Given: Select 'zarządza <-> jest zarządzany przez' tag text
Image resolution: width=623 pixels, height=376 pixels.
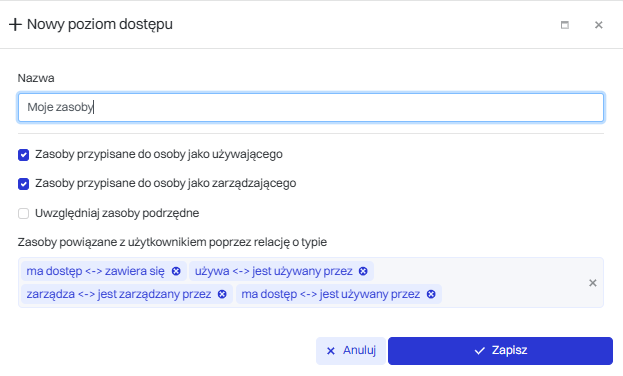Looking at the screenshot, I should pos(119,294).
